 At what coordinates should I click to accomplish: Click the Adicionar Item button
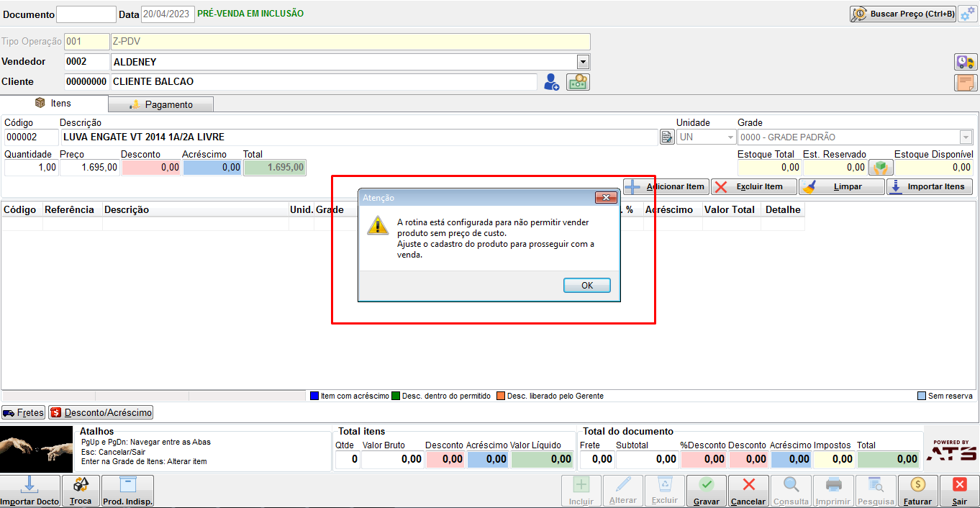pyautogui.click(x=666, y=186)
